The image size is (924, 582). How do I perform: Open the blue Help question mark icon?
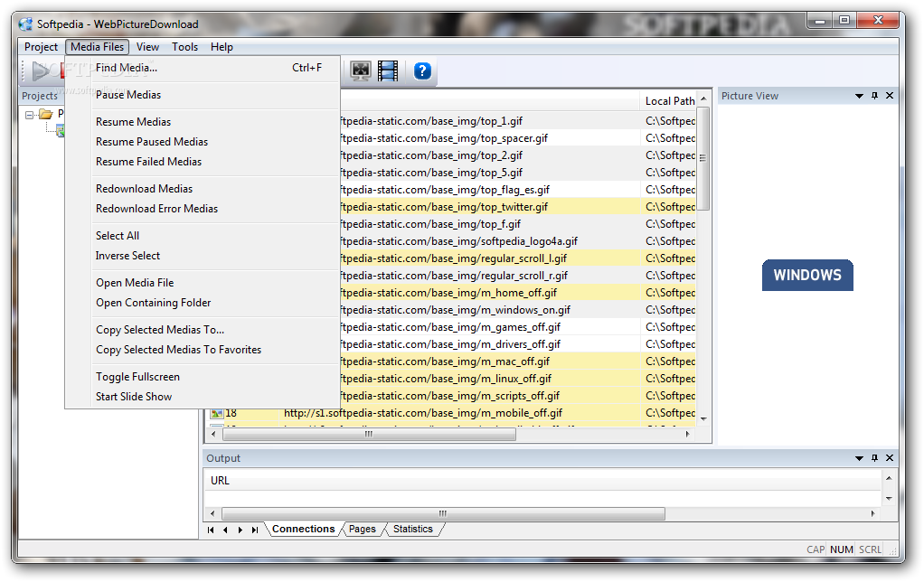coord(422,71)
